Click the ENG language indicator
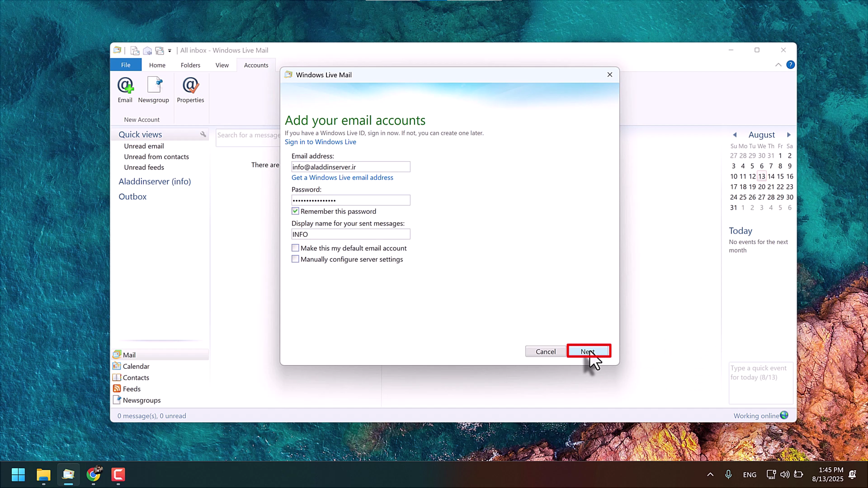This screenshot has width=868, height=488. (x=750, y=474)
